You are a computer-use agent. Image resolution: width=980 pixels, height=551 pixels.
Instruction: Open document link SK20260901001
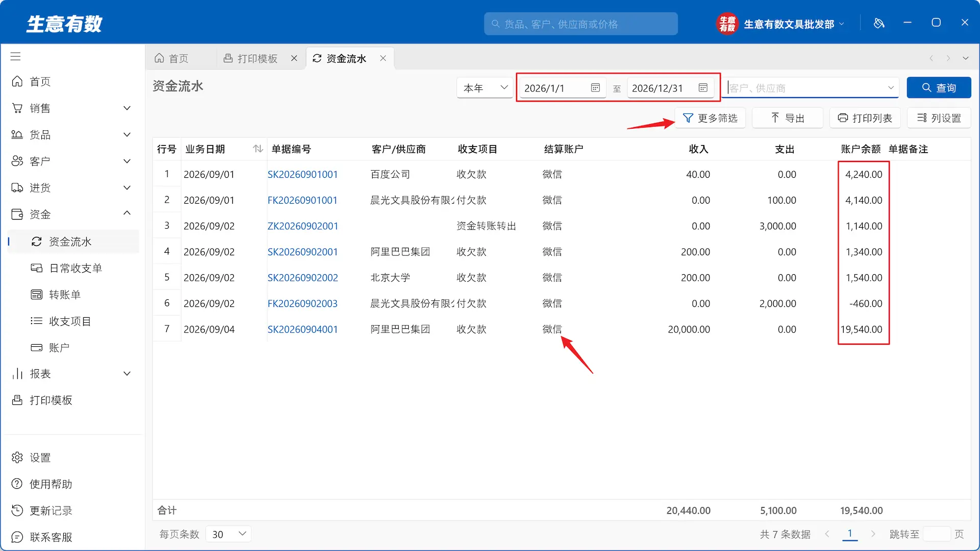tap(303, 174)
